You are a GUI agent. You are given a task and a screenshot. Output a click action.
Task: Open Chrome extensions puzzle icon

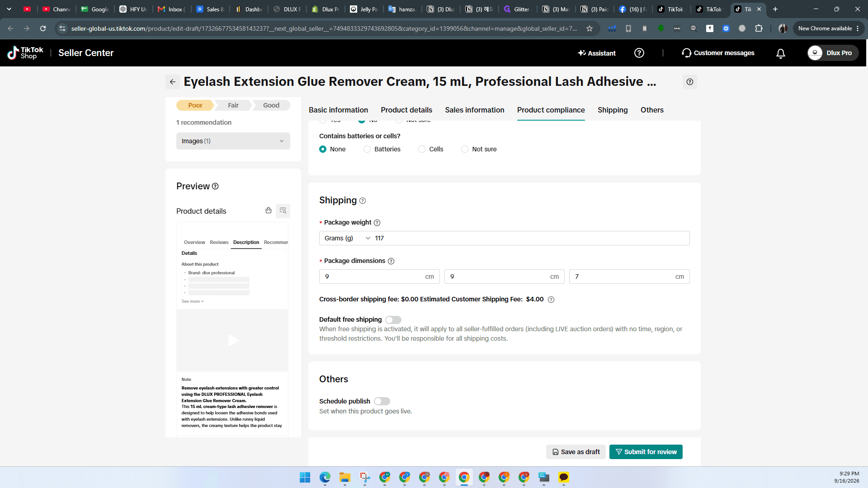coord(759,28)
